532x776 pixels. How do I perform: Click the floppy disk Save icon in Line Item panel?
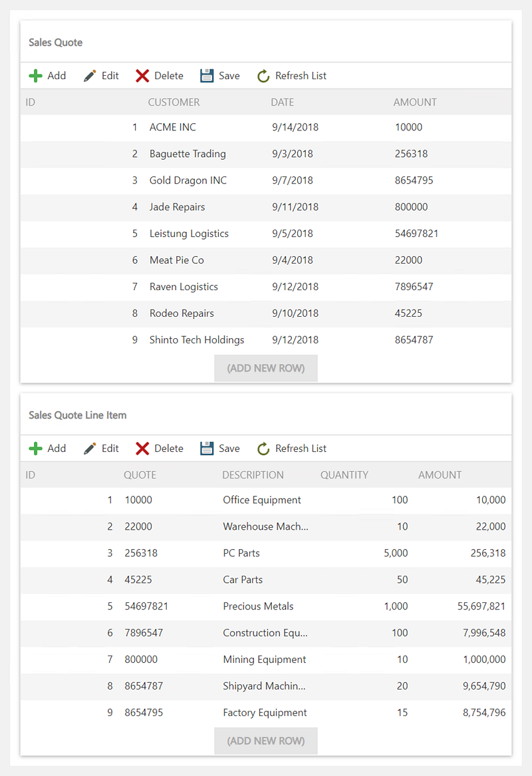point(207,449)
